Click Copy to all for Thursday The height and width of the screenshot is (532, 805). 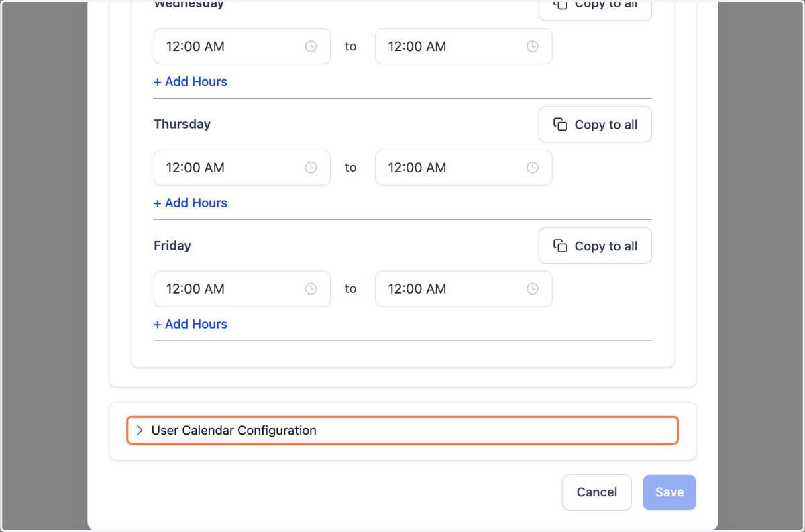595,124
